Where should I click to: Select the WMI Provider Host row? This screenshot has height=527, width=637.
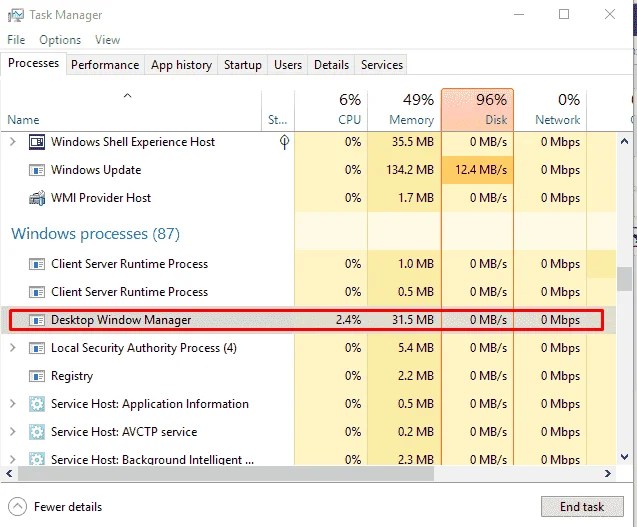pos(309,198)
